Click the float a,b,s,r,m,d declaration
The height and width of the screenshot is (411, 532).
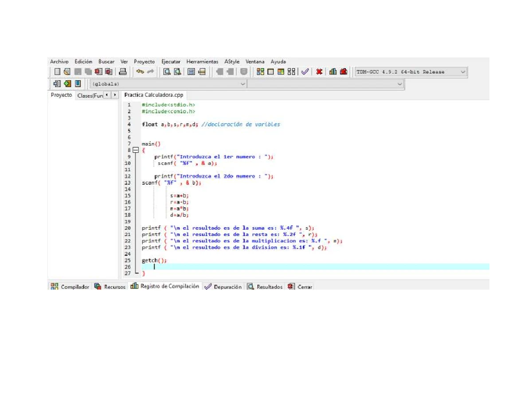[x=170, y=124]
